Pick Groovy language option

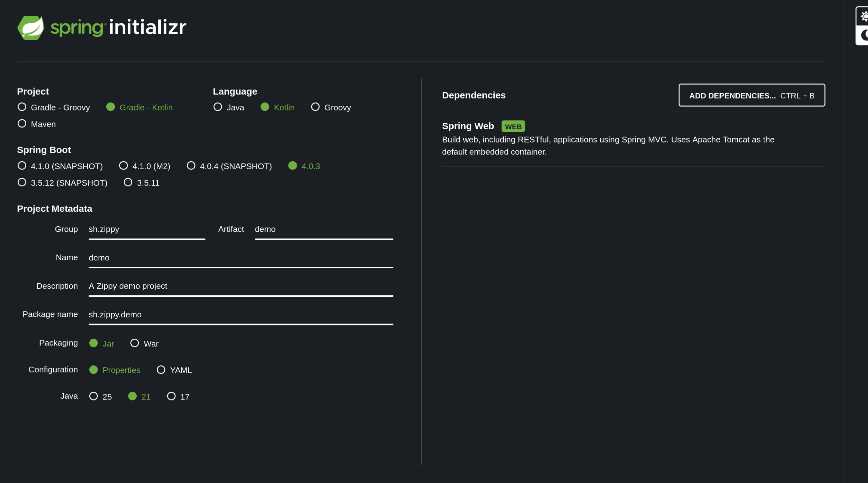tap(315, 107)
